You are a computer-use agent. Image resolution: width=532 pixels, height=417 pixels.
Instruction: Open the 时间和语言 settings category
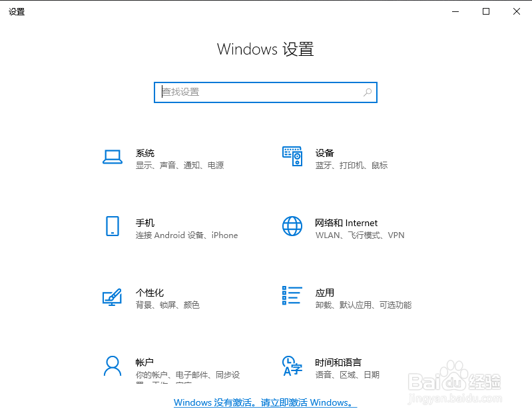click(x=338, y=362)
